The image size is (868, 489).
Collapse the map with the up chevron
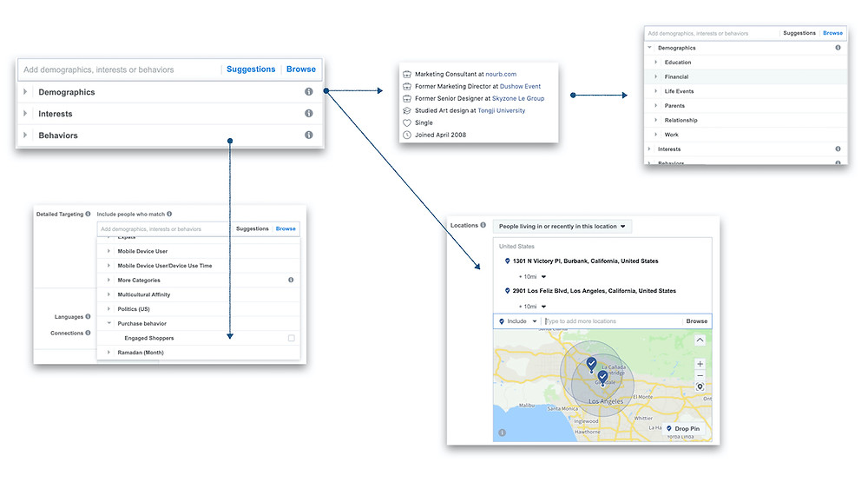pos(700,340)
